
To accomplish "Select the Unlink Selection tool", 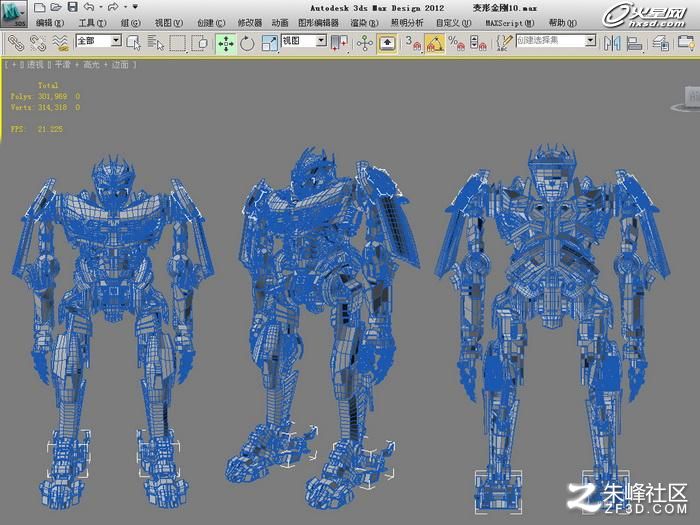I will [38, 43].
